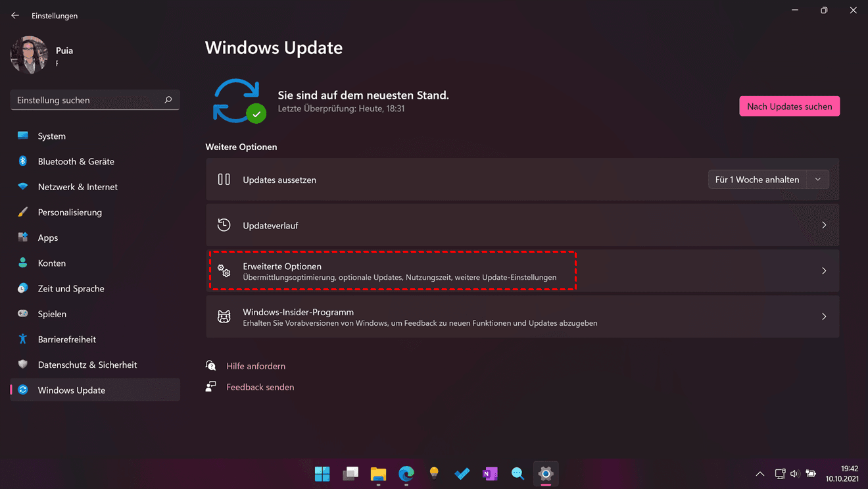Open the taskbar magnifier speech-bubble app

click(x=518, y=473)
